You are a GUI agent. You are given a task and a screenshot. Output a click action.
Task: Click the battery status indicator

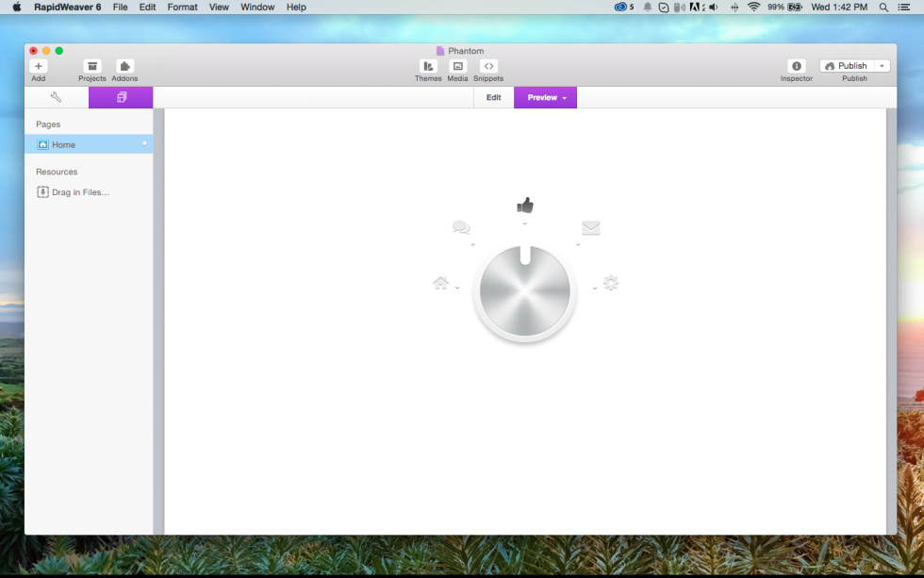pos(784,7)
